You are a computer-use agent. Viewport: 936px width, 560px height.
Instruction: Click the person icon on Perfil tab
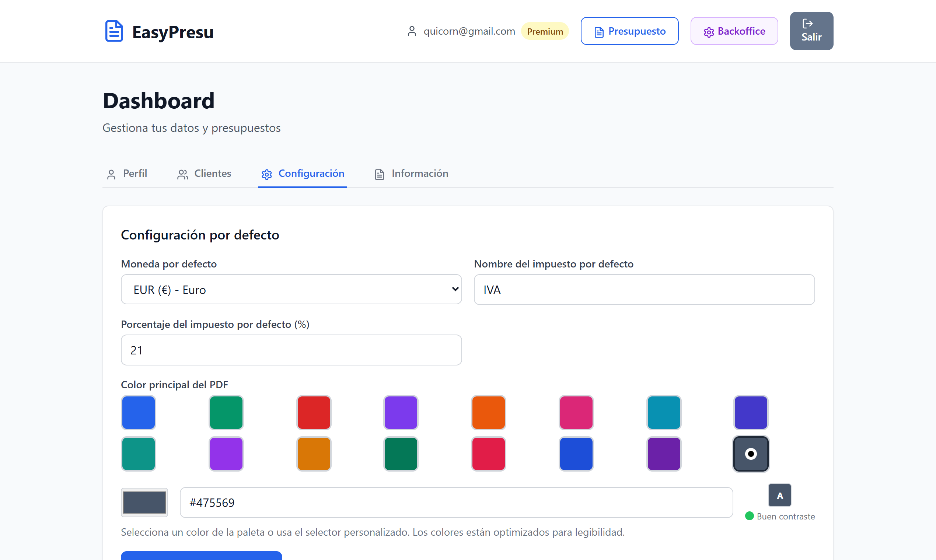(x=111, y=174)
